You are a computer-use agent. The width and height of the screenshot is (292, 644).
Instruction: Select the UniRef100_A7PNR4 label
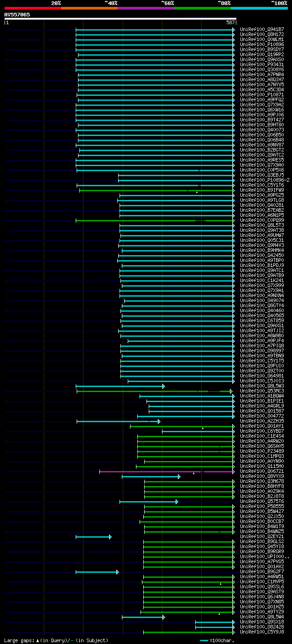pos(262,74)
